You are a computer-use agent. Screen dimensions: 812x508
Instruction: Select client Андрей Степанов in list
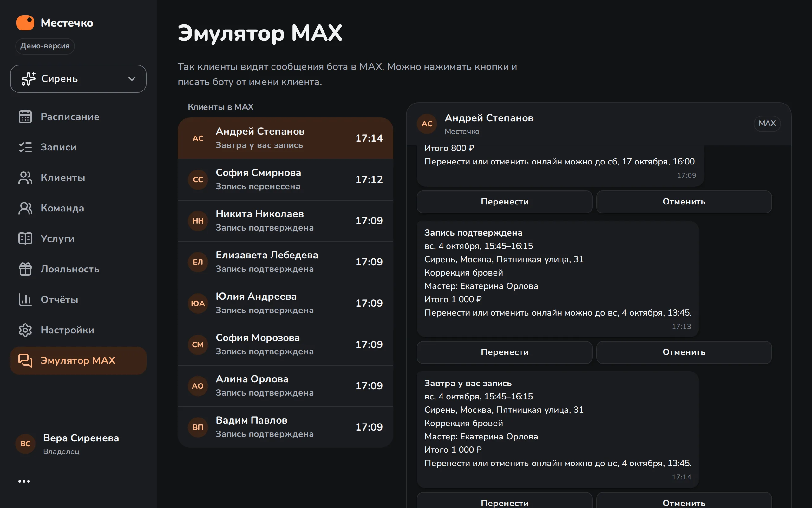click(x=285, y=138)
